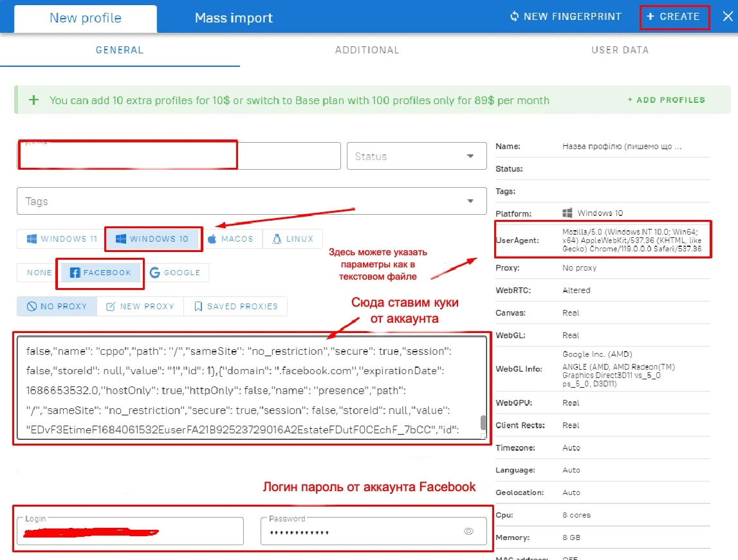The height and width of the screenshot is (560, 738).
Task: Choose Facebook as the main website
Action: coord(100,273)
